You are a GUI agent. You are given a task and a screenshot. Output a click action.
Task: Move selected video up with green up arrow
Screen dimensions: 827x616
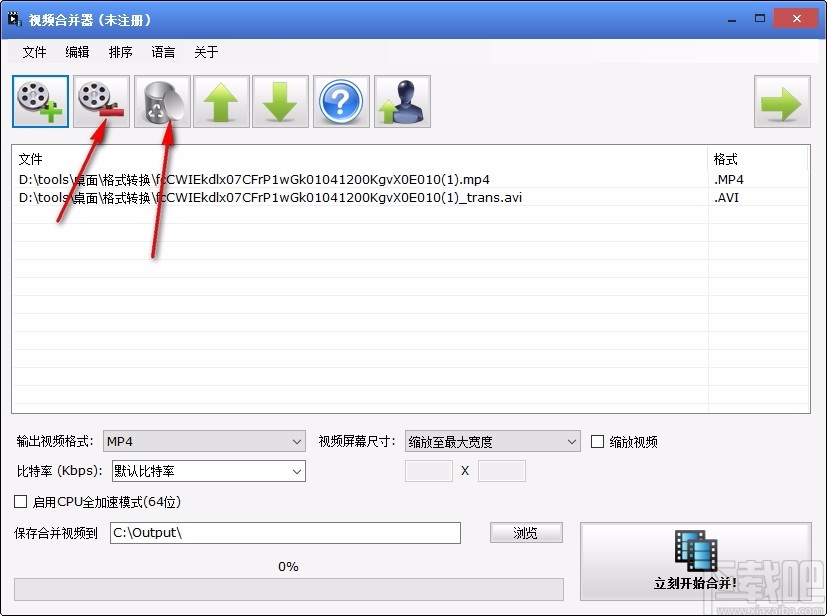click(x=220, y=101)
